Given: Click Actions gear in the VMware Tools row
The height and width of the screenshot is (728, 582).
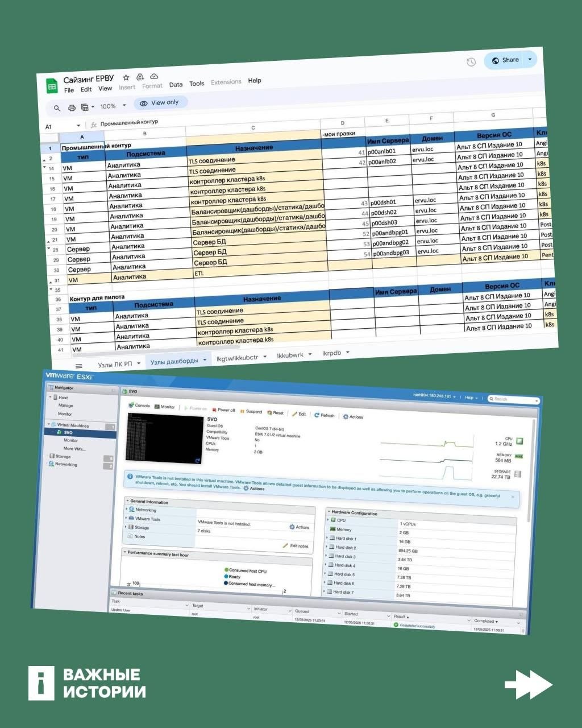Looking at the screenshot, I should 300,527.
